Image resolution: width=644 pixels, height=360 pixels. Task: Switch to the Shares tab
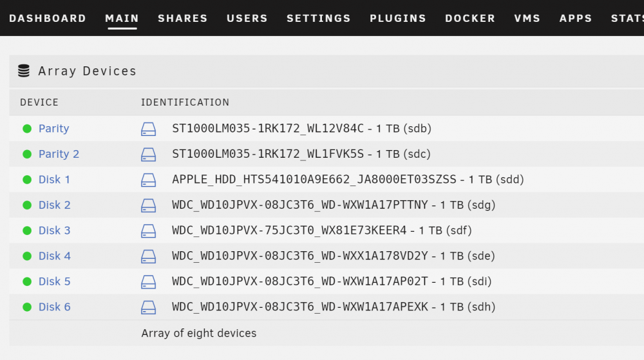[183, 19]
